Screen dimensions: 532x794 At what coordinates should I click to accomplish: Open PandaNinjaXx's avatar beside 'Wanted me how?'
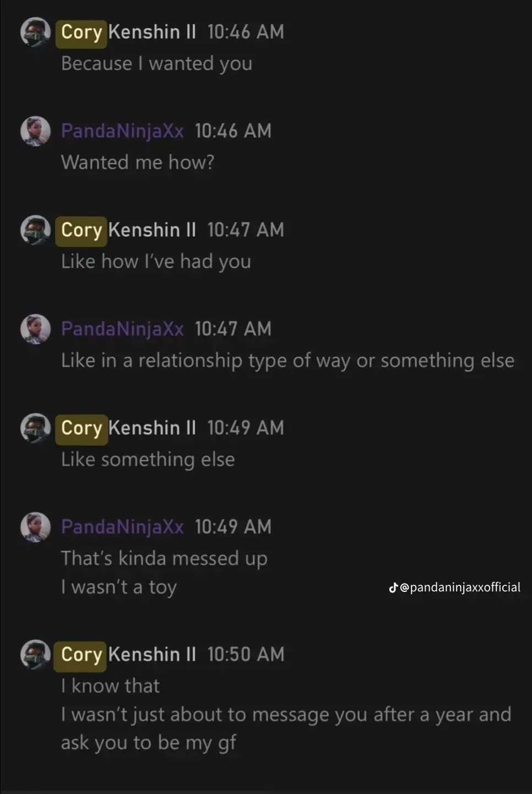click(35, 131)
